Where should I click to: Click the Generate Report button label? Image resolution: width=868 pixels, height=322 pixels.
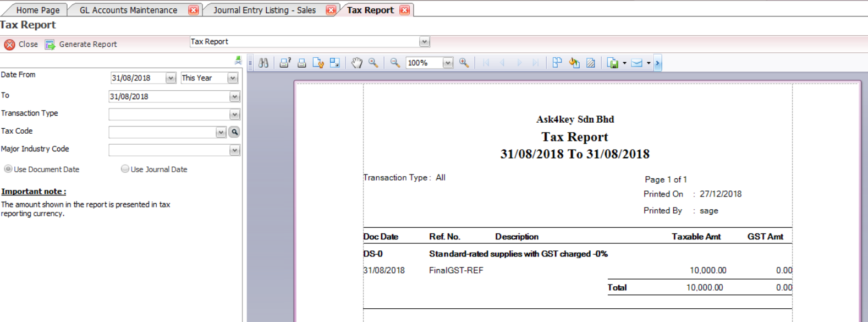click(88, 45)
